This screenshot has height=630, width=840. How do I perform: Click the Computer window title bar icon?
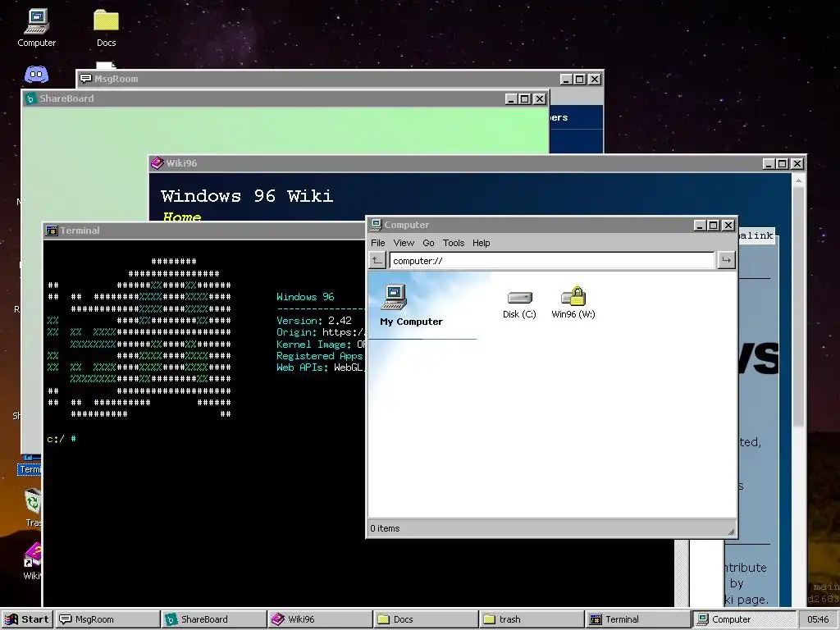point(376,225)
